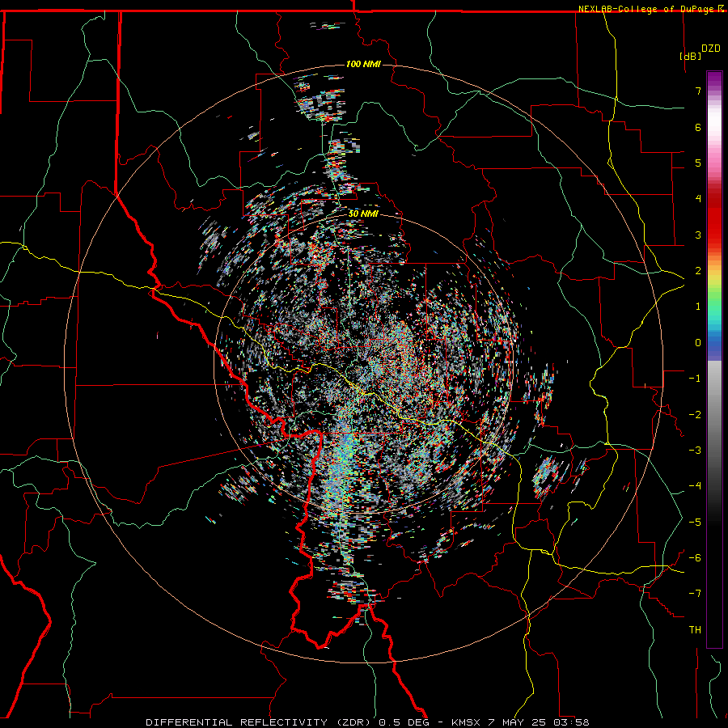Click the -1 value on the color scale
This screenshot has width=728, height=728.
tap(695, 379)
